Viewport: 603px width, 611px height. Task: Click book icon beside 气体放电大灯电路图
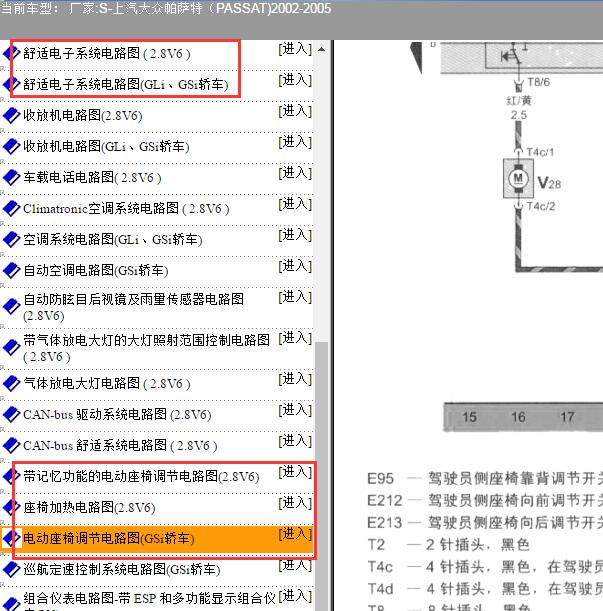point(11,383)
